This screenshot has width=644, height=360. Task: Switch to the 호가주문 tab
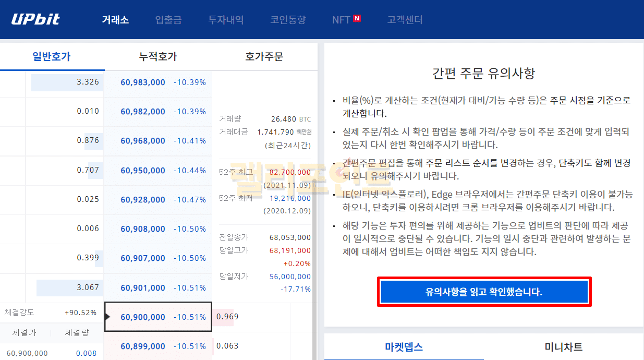tap(264, 56)
